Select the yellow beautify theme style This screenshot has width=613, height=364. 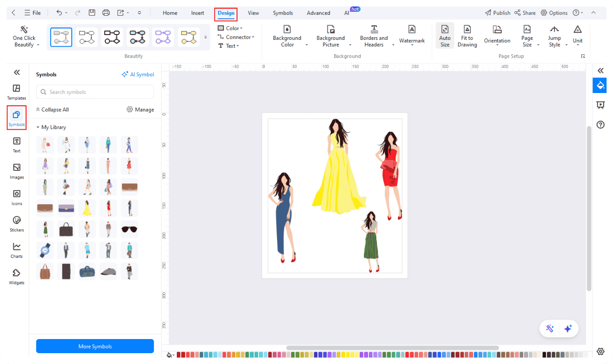point(188,37)
